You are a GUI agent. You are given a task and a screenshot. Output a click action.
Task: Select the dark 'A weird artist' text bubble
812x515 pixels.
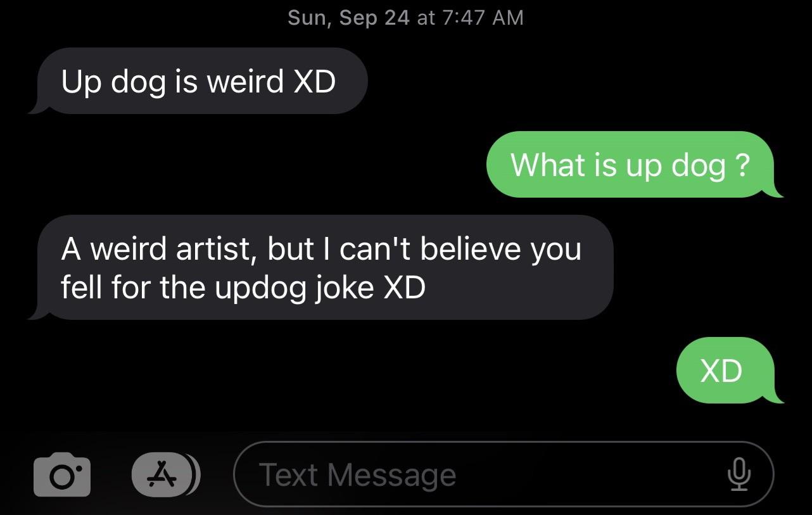pos(321,267)
